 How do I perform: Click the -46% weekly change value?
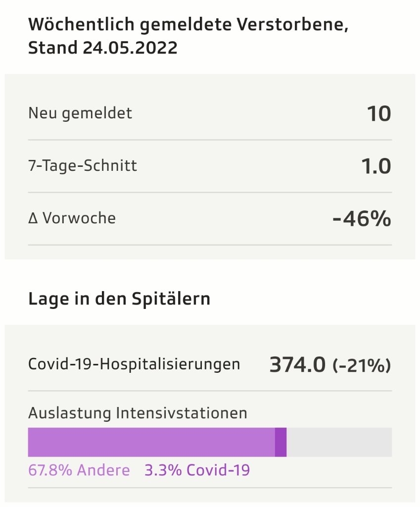pyautogui.click(x=362, y=219)
